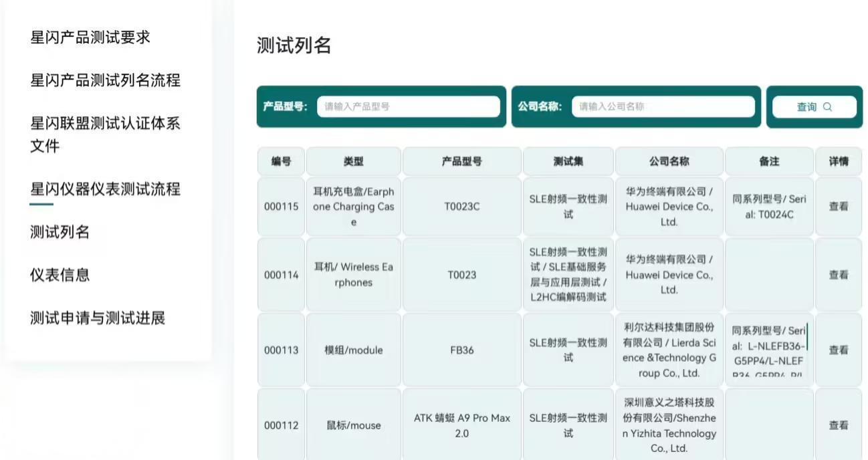Click product model cell T0023C
The width and height of the screenshot is (868, 460).
461,207
